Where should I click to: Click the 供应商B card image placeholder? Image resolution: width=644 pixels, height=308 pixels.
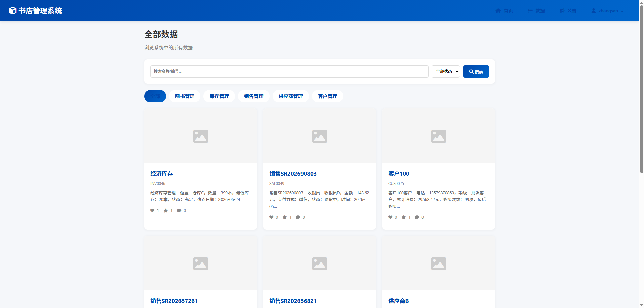[439, 263]
